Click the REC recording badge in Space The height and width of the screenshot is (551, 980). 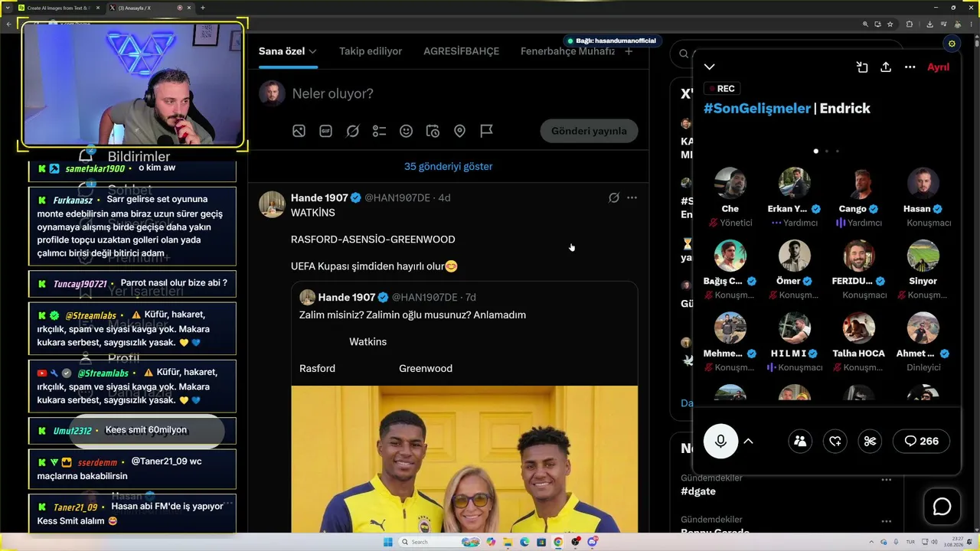722,89
